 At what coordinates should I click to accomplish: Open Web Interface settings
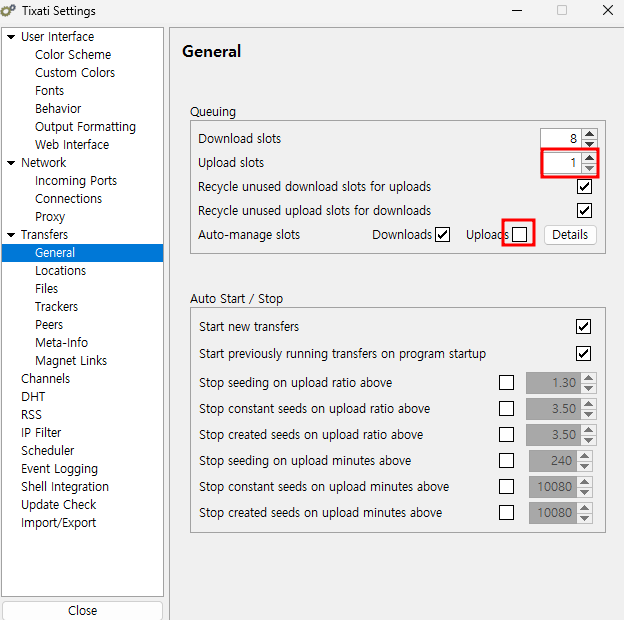pos(72,144)
